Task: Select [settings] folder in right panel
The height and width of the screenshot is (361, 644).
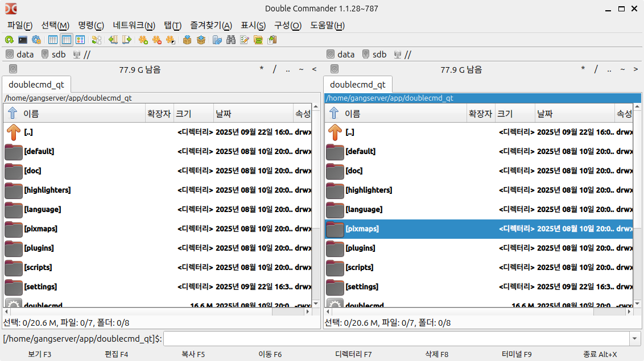Action: [x=479, y=287]
